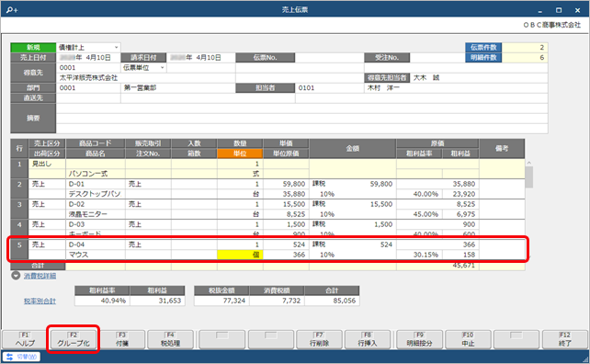590x364 pixels.
Task: Click F2 グループ化 button
Action: pos(74,339)
